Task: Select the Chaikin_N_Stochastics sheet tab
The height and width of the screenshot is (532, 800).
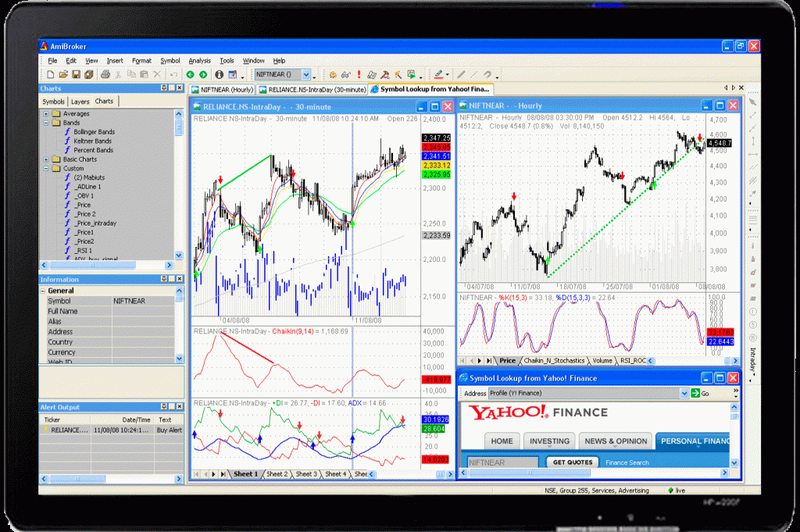Action: 554,361
